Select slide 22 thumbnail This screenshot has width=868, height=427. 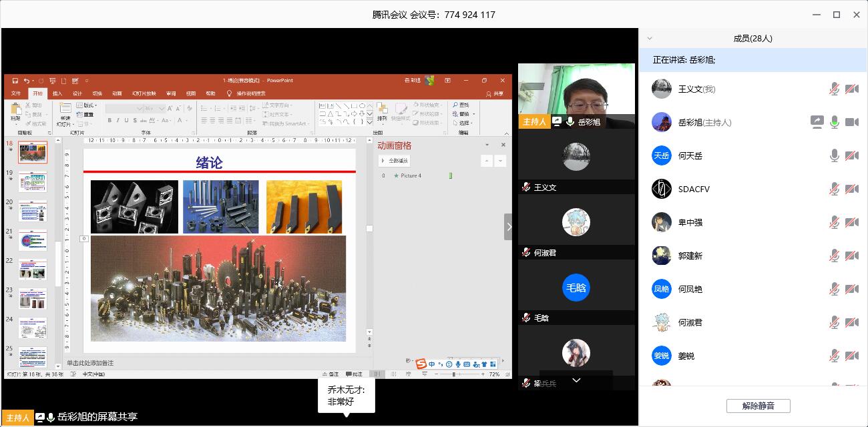33,270
